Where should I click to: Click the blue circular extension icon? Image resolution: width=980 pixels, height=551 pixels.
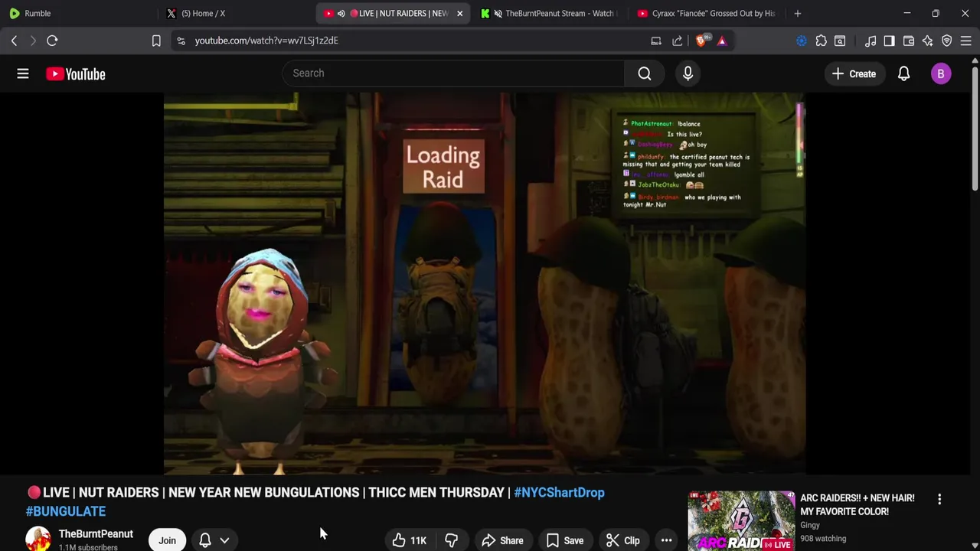pyautogui.click(x=802, y=41)
